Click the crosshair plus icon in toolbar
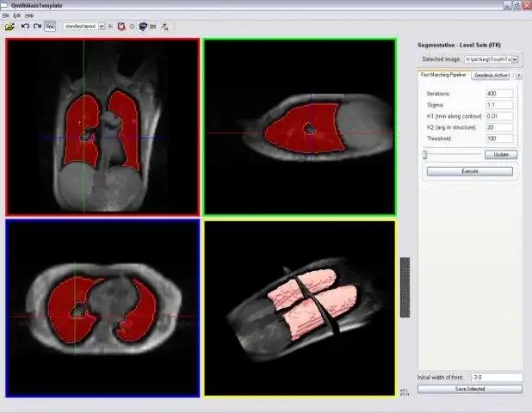The height and width of the screenshot is (413, 532). pyautogui.click(x=110, y=26)
